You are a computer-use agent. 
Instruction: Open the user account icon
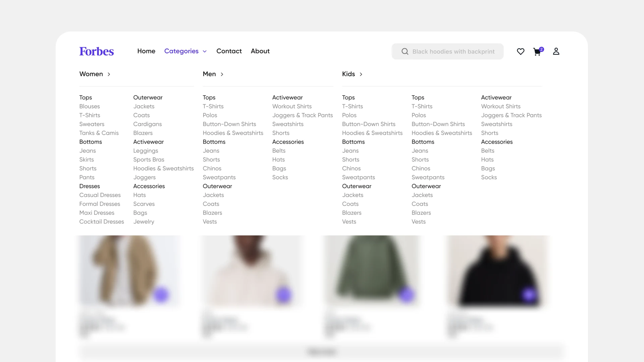[556, 51]
